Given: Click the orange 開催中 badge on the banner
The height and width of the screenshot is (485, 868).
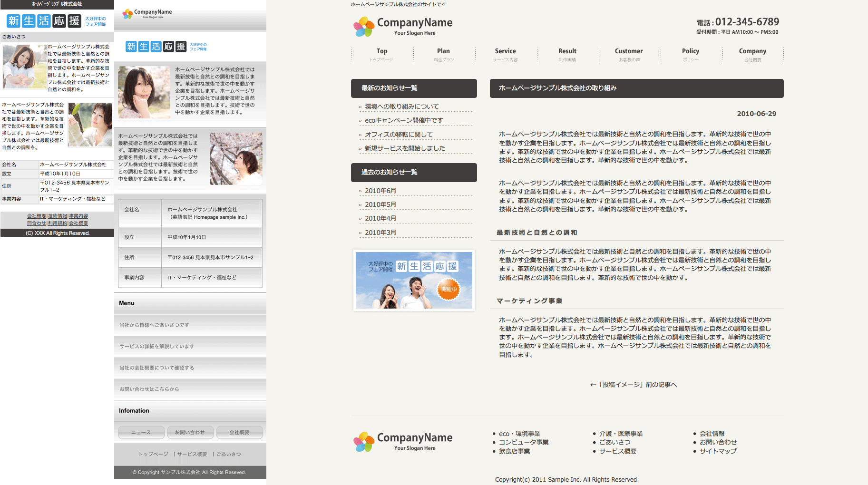Looking at the screenshot, I should (x=448, y=289).
